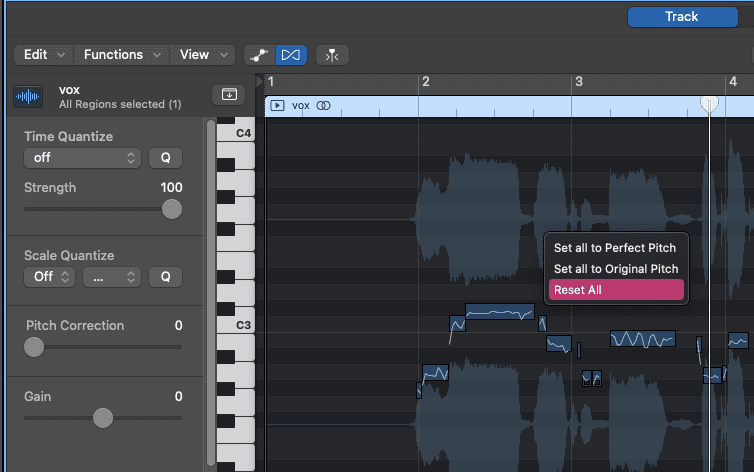This screenshot has height=472, width=754.
Task: Choose Reset All from context menu
Action: [616, 290]
